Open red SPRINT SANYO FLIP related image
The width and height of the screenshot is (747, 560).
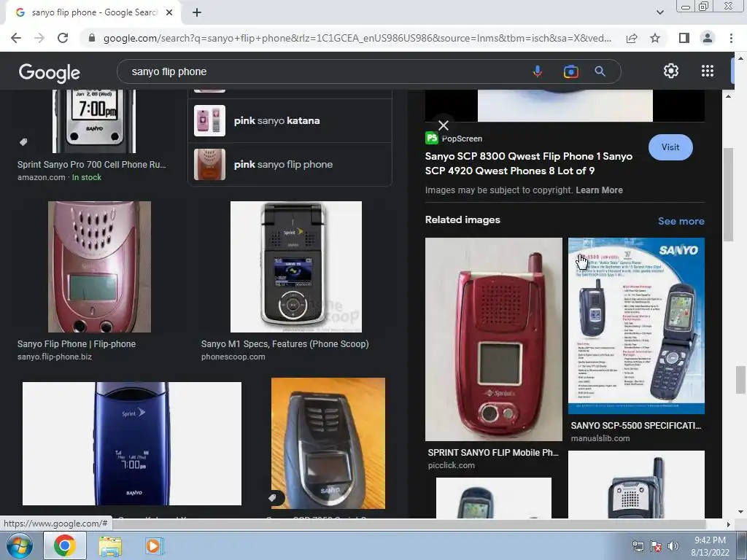pyautogui.click(x=494, y=339)
